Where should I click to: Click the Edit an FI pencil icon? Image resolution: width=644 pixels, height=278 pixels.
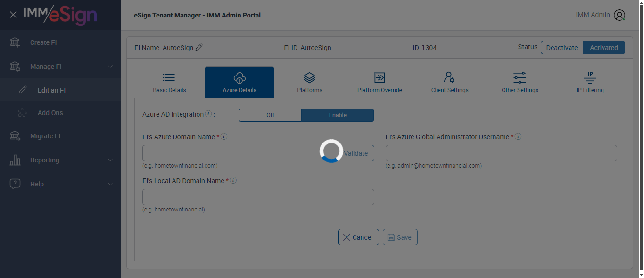23,90
